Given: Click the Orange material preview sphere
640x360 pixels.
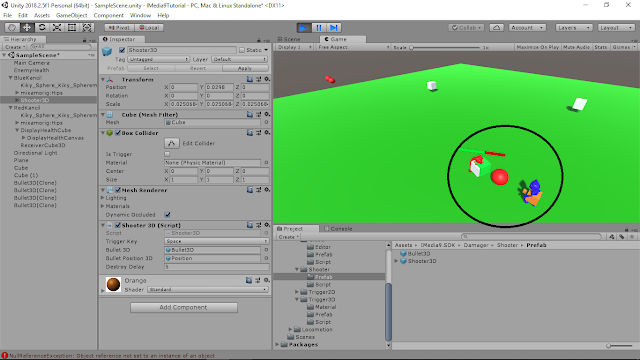Looking at the screenshot, I should pyautogui.click(x=113, y=284).
